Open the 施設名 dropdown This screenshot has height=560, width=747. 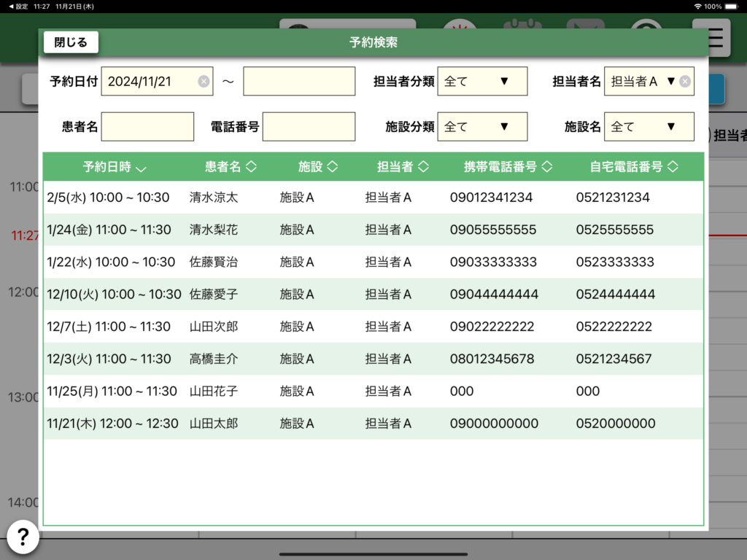[649, 127]
